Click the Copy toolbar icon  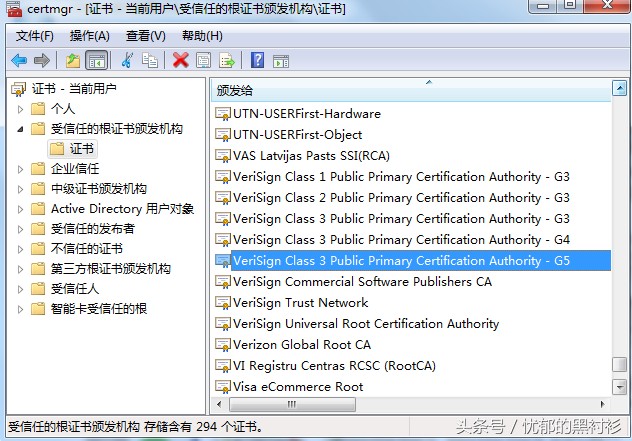[150, 60]
